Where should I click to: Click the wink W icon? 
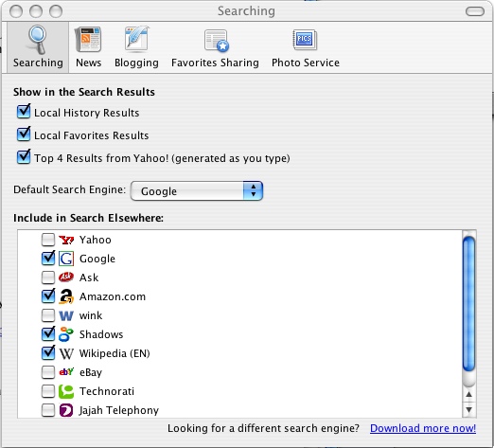[x=66, y=315]
